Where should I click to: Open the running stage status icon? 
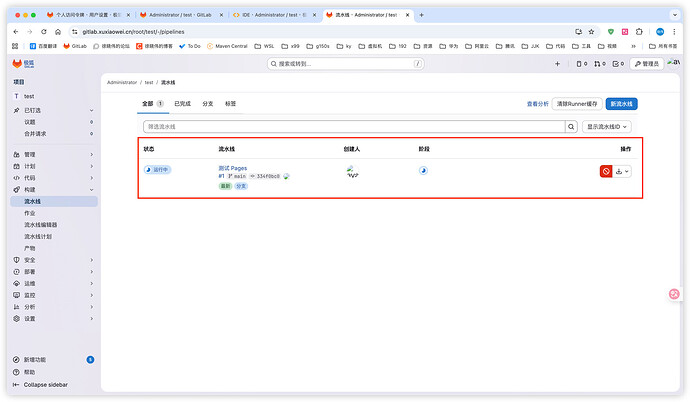[423, 171]
